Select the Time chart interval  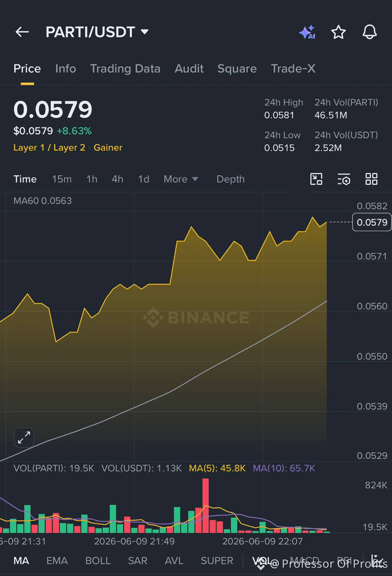click(25, 179)
